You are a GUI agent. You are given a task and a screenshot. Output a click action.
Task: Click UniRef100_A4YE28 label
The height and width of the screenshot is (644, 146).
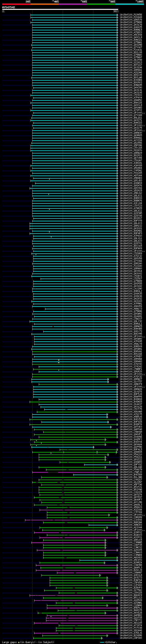pyautogui.click(x=131, y=613)
